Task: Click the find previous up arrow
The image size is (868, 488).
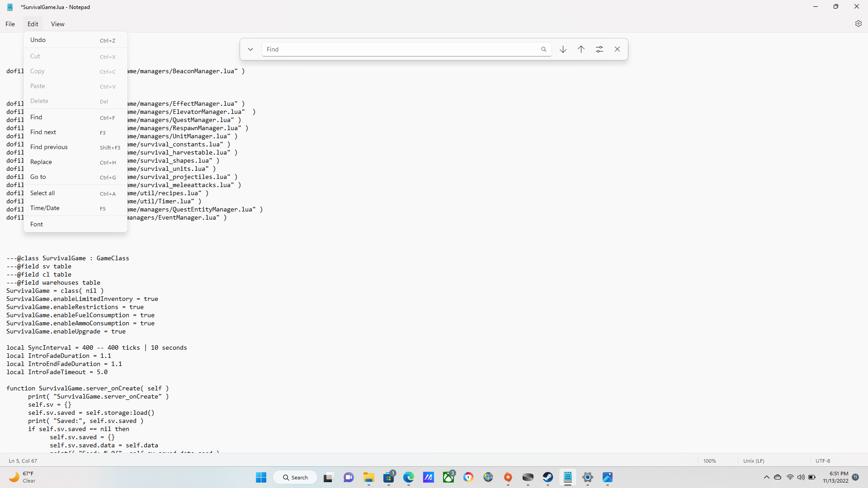Action: tap(581, 49)
